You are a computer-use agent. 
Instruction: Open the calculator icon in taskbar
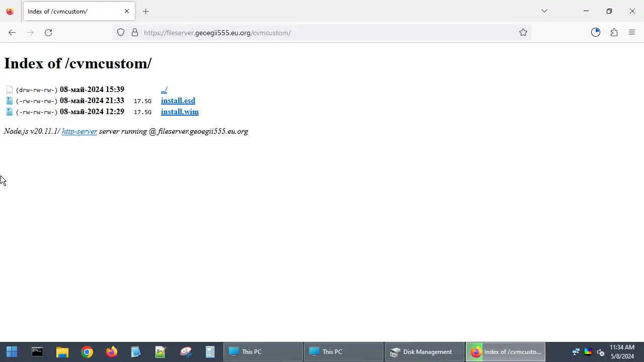(x=210, y=352)
